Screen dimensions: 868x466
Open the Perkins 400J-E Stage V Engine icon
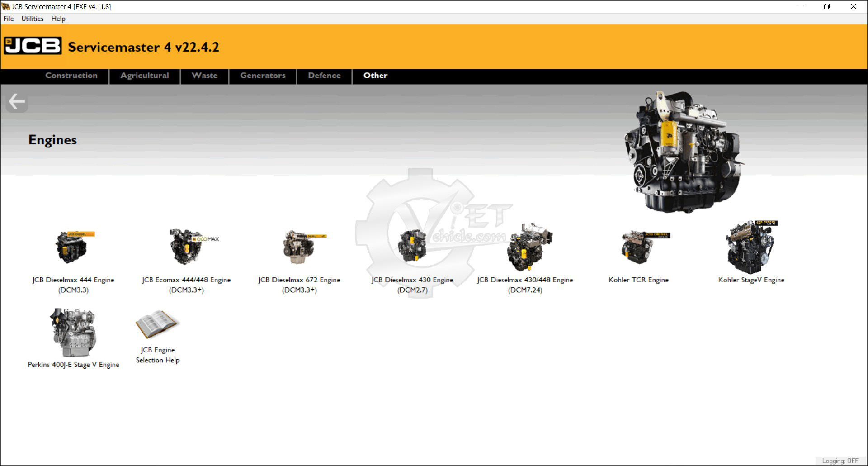click(x=73, y=333)
